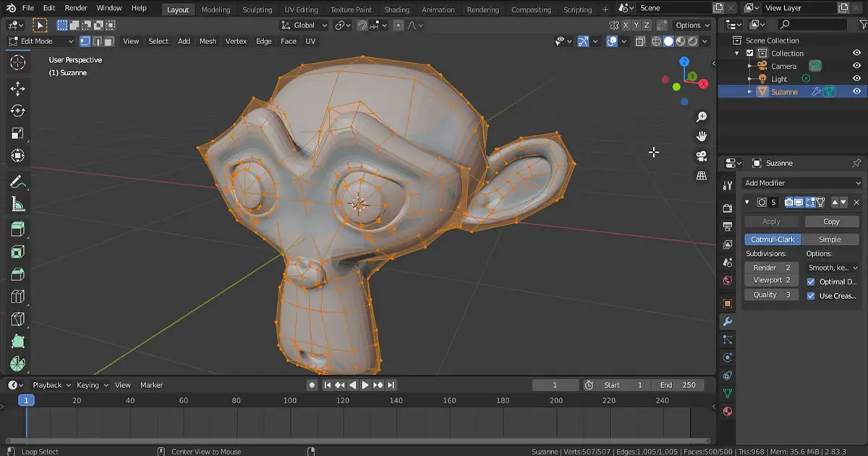Click the play animation button

pos(365,385)
